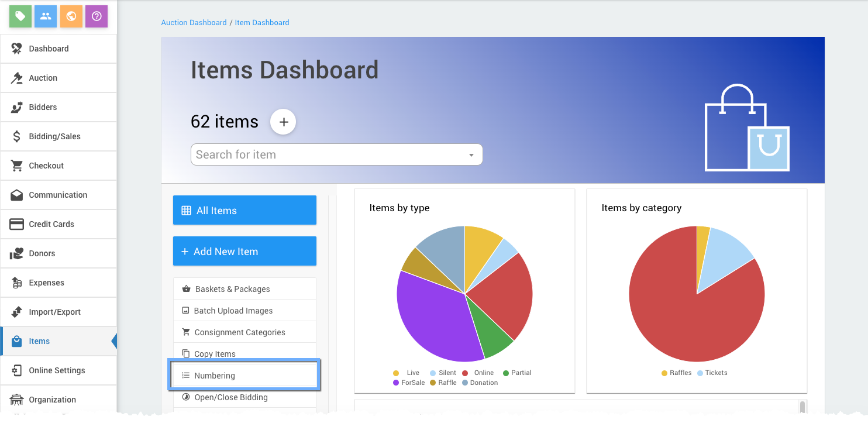Open the Numbering menu item
The height and width of the screenshot is (430, 868).
tap(215, 376)
